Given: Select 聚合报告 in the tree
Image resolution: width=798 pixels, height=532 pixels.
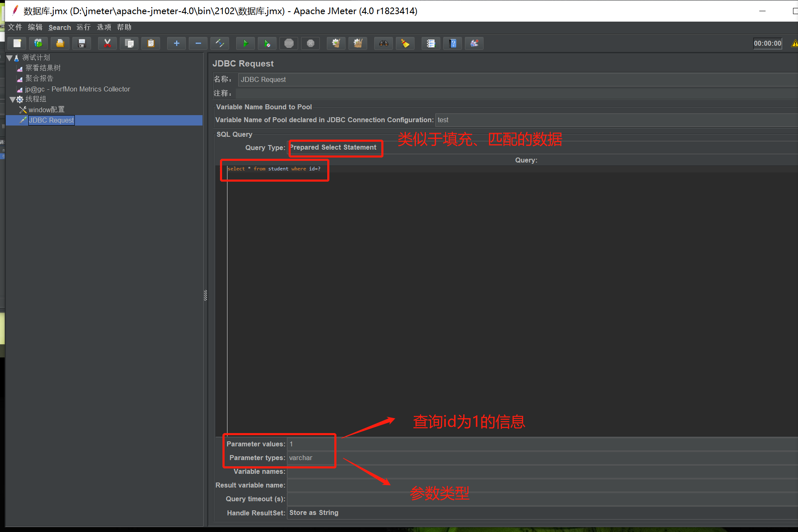Looking at the screenshot, I should click(40, 79).
